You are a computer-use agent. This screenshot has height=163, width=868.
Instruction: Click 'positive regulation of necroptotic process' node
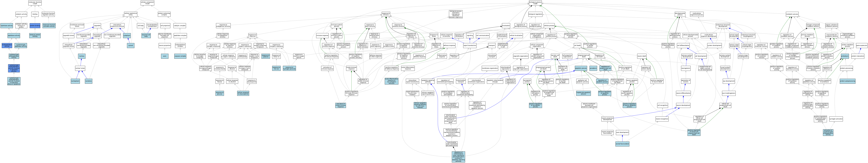(535, 106)
